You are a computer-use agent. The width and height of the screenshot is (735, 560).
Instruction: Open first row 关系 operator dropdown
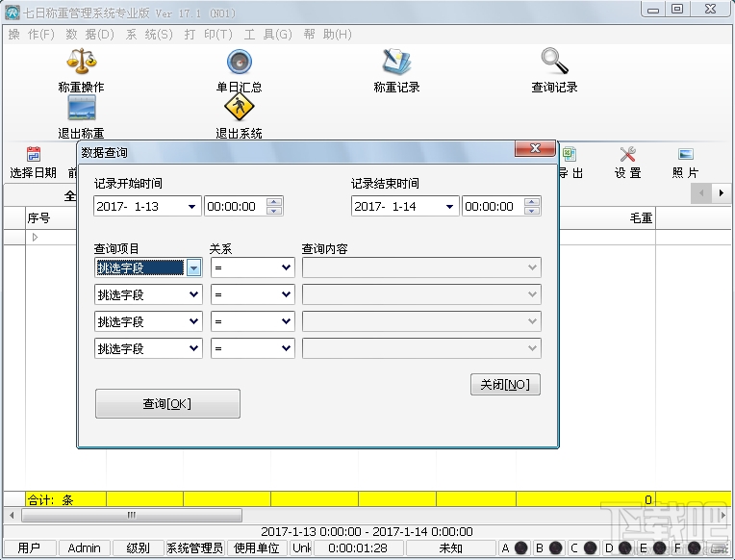click(286, 267)
